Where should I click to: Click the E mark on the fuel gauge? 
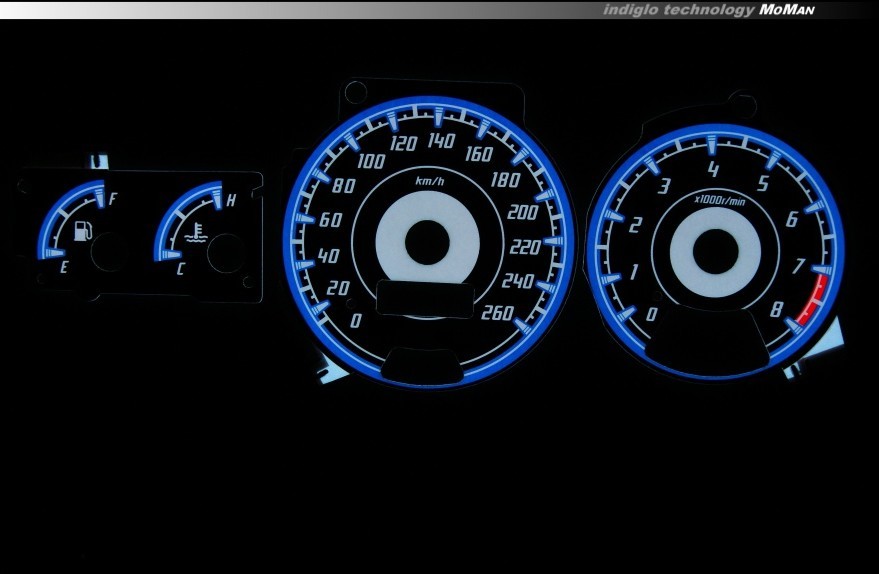[x=64, y=268]
